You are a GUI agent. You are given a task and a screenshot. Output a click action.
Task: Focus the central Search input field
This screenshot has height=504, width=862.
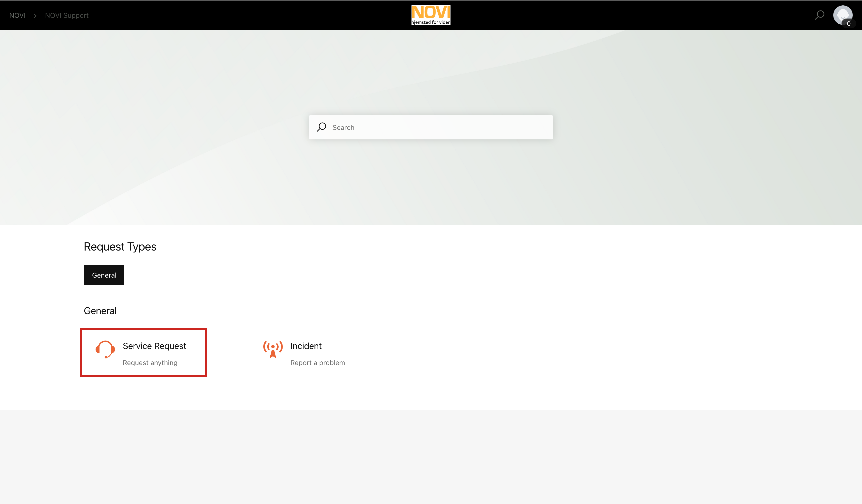click(431, 127)
